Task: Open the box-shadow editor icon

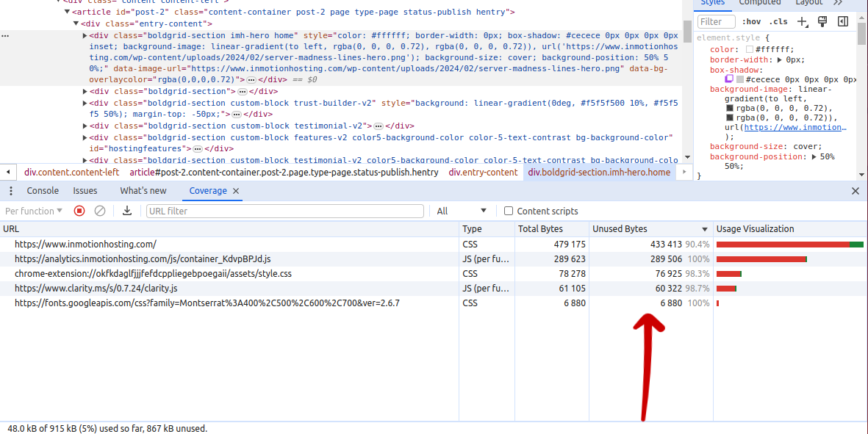Action: [729, 79]
